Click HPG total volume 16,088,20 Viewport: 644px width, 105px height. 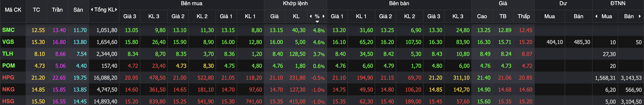(105, 78)
